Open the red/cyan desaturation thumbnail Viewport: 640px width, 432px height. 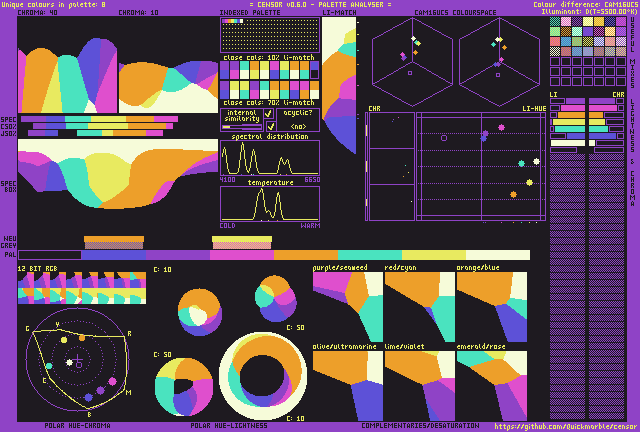420,307
